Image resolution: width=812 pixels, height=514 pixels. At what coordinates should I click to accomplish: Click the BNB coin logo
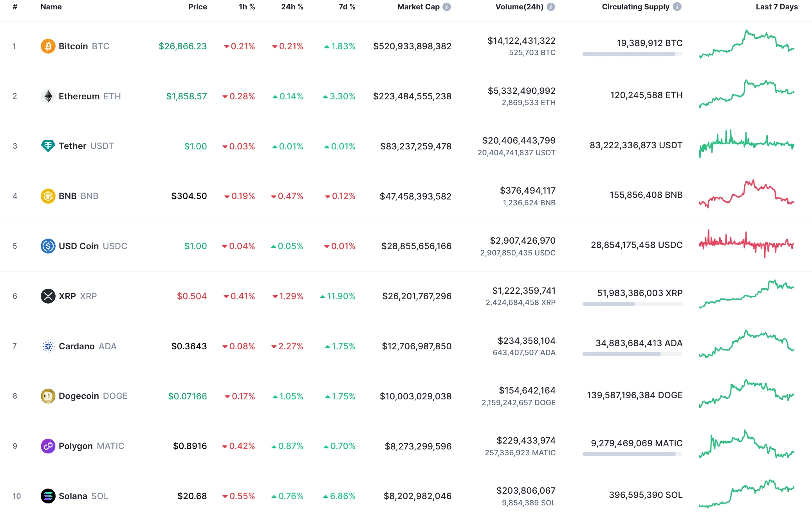click(x=48, y=196)
